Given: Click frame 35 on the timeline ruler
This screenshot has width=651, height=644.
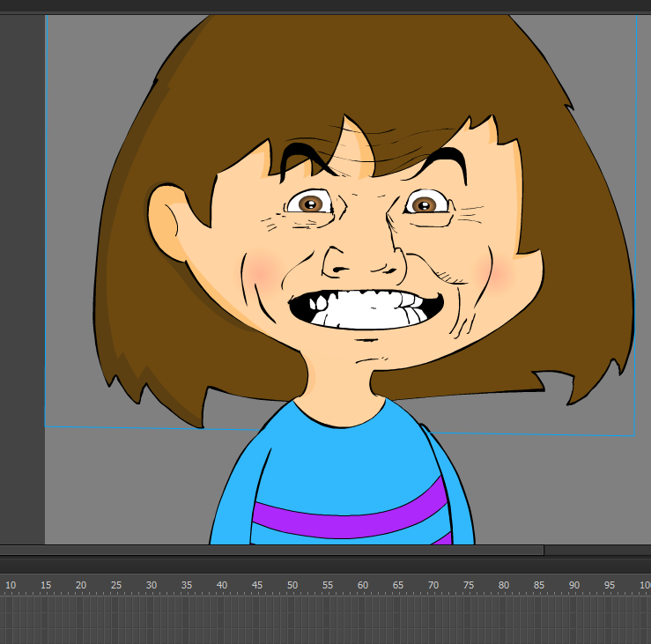Looking at the screenshot, I should pos(187,585).
